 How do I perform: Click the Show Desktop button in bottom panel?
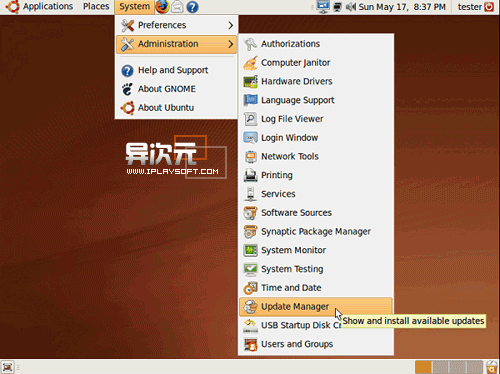pos(7,367)
